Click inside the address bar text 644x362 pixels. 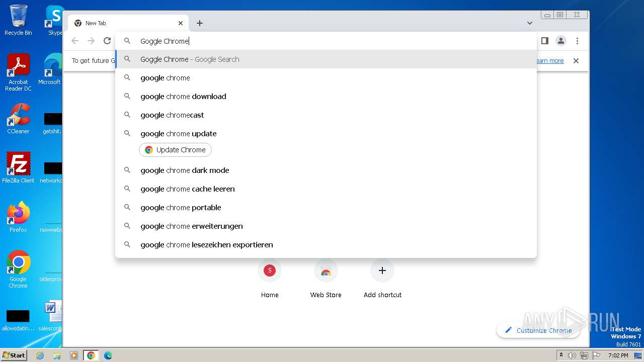point(165,41)
